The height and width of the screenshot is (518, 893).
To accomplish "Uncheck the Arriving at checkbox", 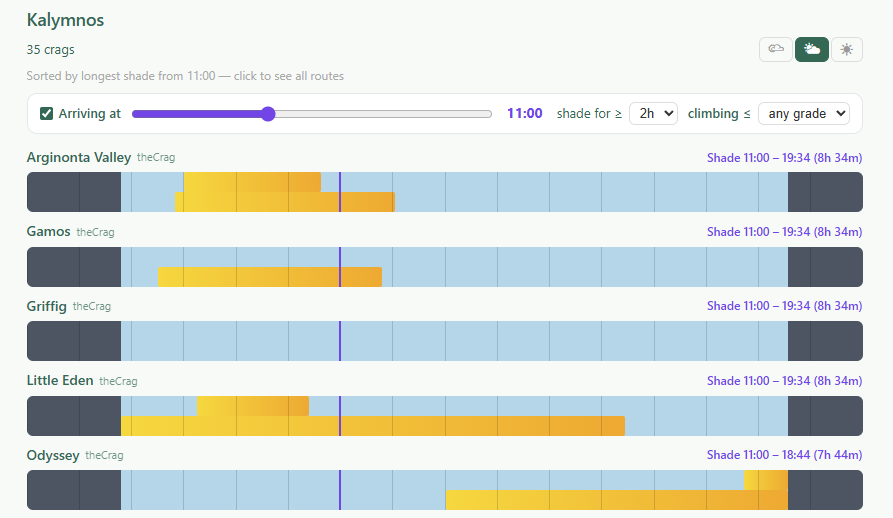I will (x=46, y=114).
